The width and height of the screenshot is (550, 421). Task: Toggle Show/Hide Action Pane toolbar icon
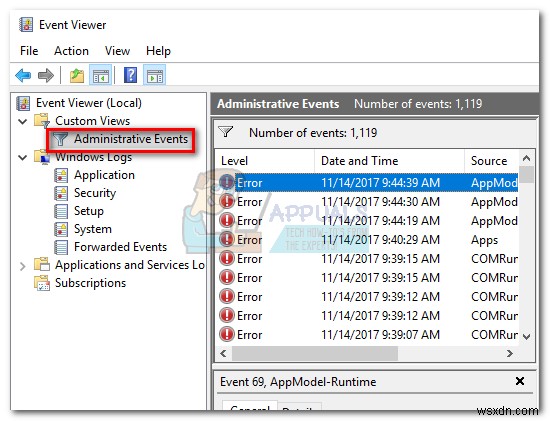point(155,75)
